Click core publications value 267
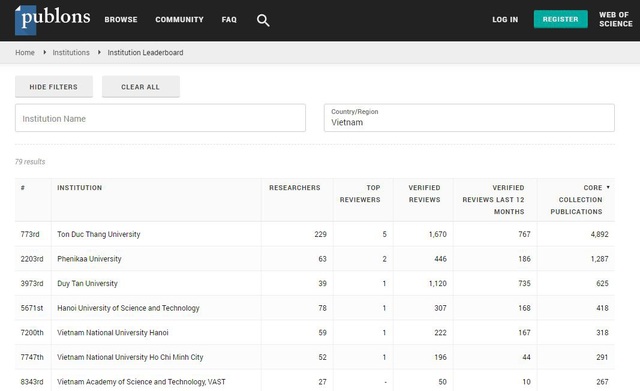Viewport: 640px width, 391px height. pos(602,382)
